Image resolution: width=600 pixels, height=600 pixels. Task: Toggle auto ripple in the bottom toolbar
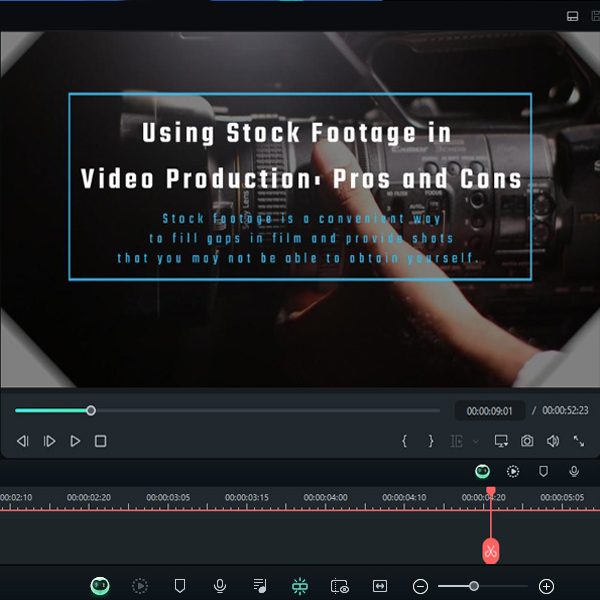299,586
